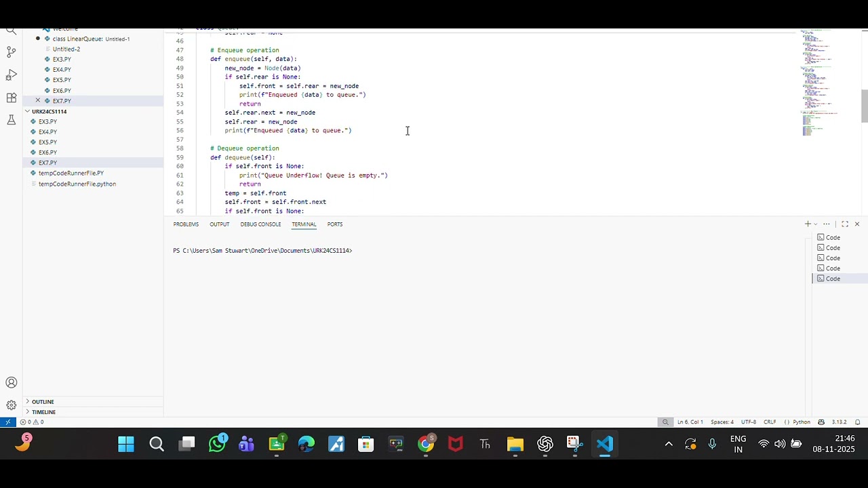This screenshot has width=868, height=488.
Task: Collapse the URK24CS1114 folder
Action: 48,111
